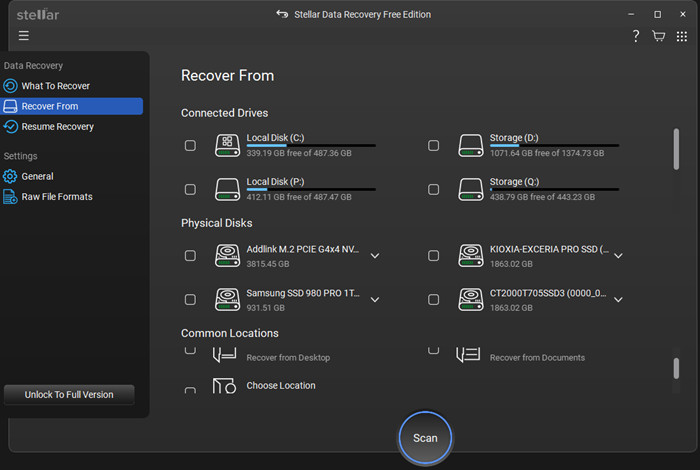Click Unlock To Full Version
The width and height of the screenshot is (700, 470).
tap(69, 395)
